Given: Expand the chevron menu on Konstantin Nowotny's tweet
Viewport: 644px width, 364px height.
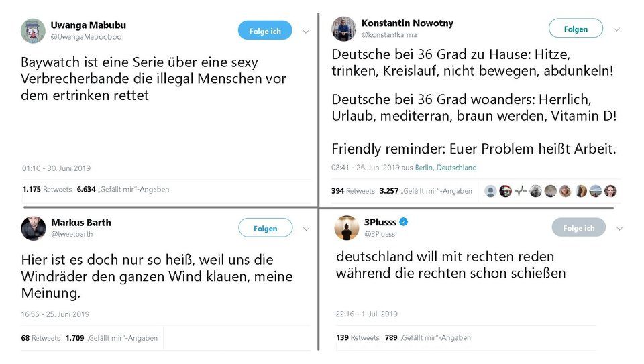Looking at the screenshot, I should (x=616, y=29).
